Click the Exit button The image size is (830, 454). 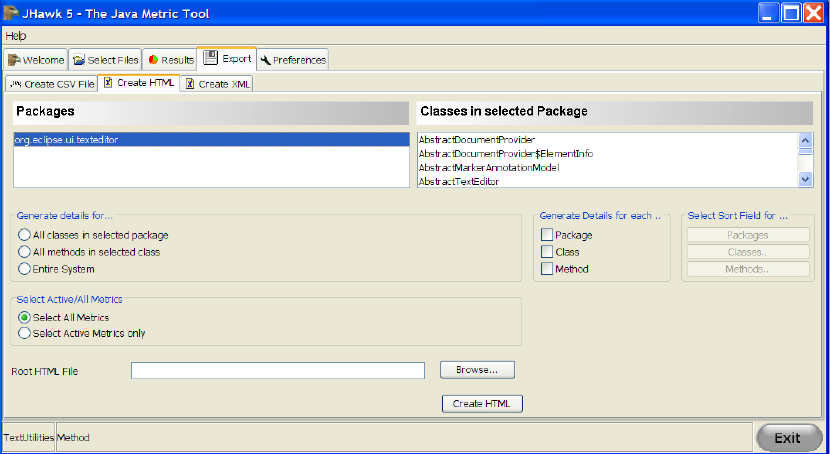tap(788, 438)
